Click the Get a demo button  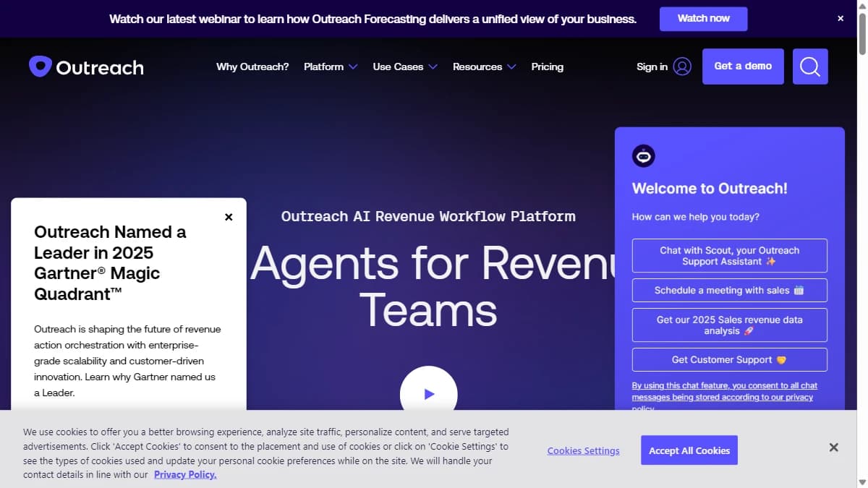[742, 66]
